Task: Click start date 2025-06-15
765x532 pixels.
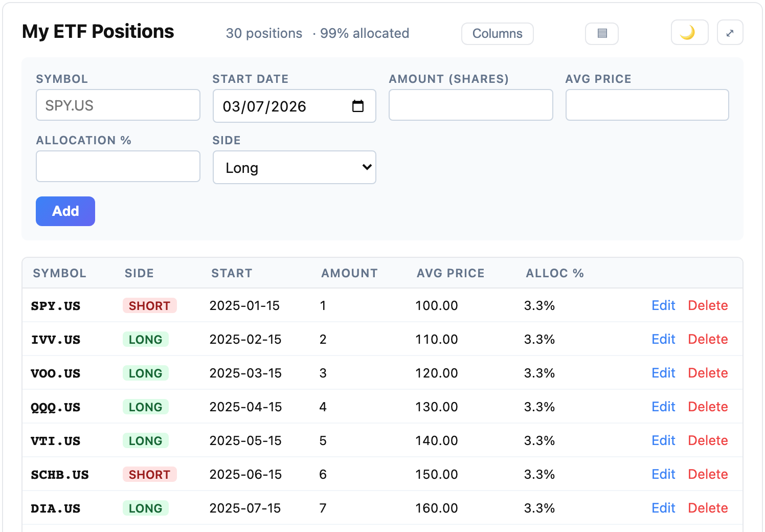Action: (245, 474)
